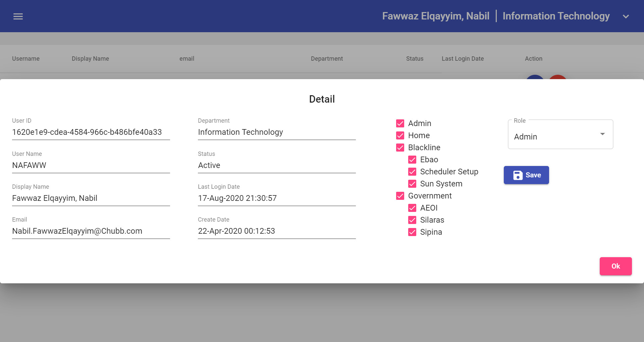Expand the user account chevron in header
The image size is (644, 342).
(626, 16)
